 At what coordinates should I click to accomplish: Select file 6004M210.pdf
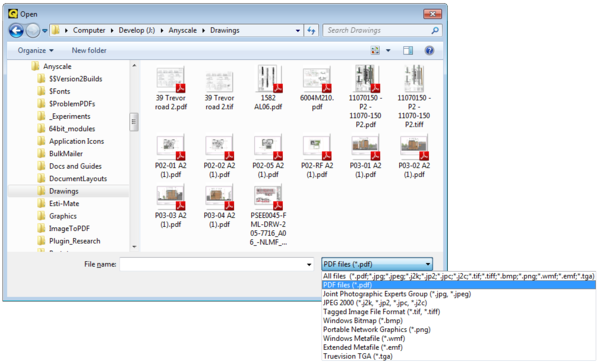coord(317,88)
